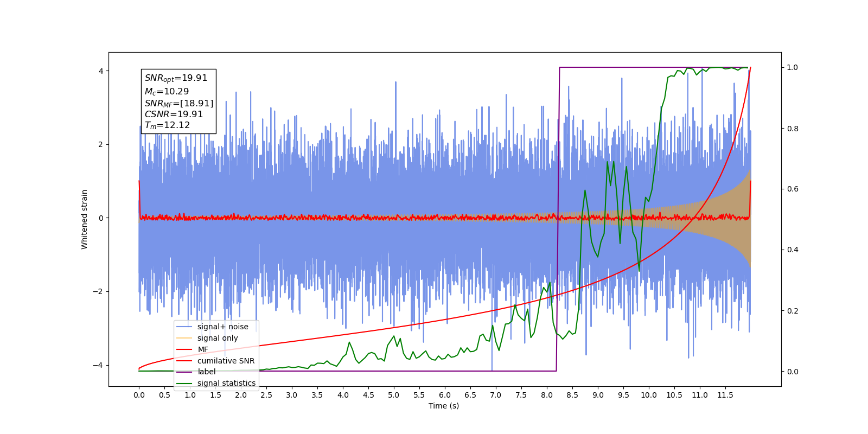Click the right-axis tick labeled 1.0
Viewport: 868px width, 434px height.
coord(793,67)
